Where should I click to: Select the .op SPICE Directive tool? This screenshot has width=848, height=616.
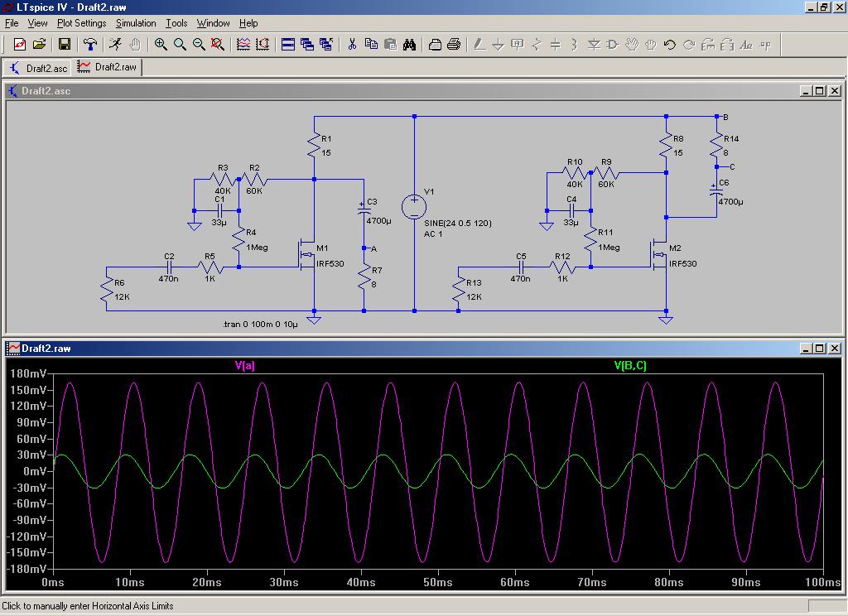(x=765, y=45)
